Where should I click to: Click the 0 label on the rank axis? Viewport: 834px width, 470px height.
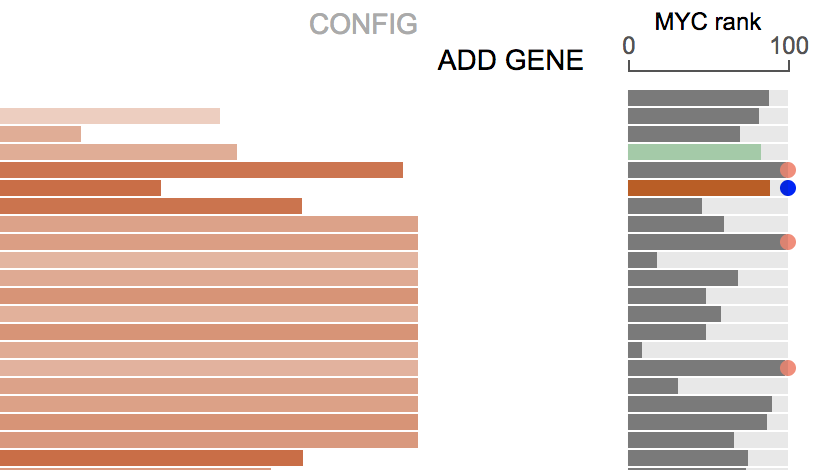pyautogui.click(x=629, y=46)
